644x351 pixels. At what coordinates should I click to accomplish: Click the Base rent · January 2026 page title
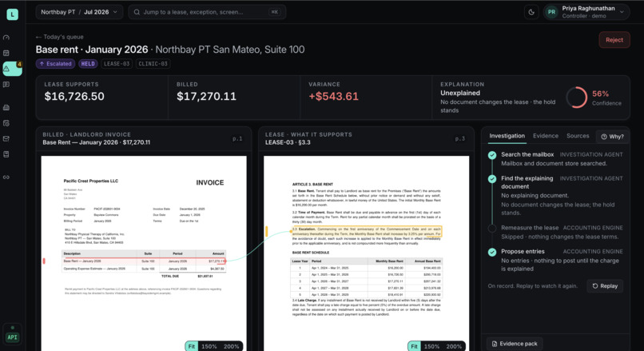[x=92, y=50]
